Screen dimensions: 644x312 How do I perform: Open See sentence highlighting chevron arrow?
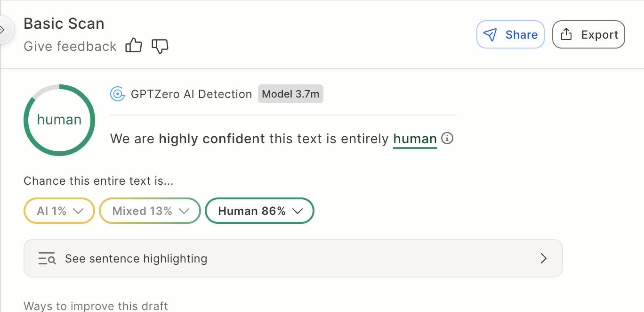pyautogui.click(x=544, y=258)
